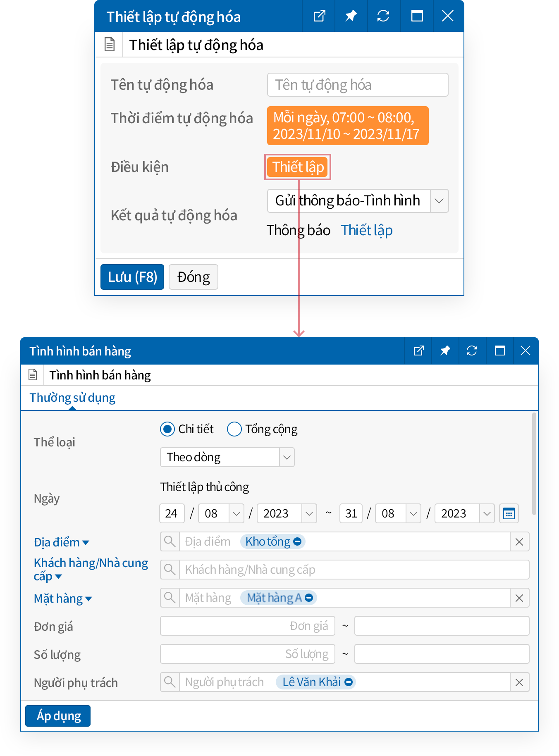
Task: Expand the Theo dòng dropdown
Action: coord(287,458)
